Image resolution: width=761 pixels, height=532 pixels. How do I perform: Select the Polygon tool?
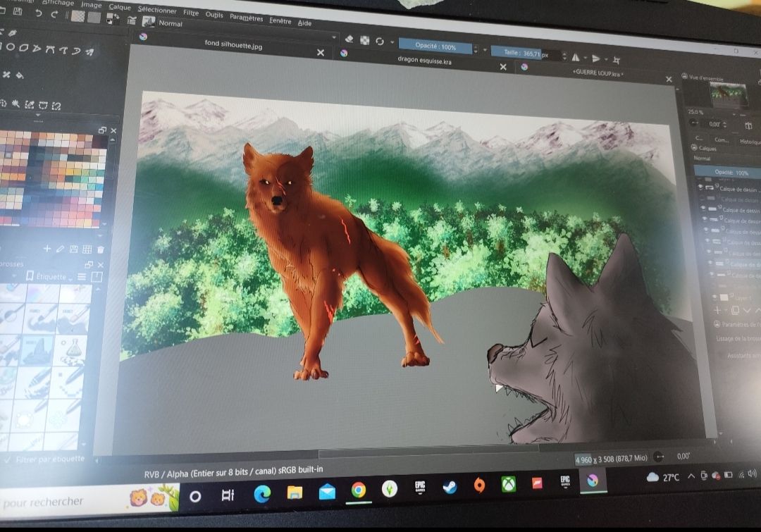(23, 48)
